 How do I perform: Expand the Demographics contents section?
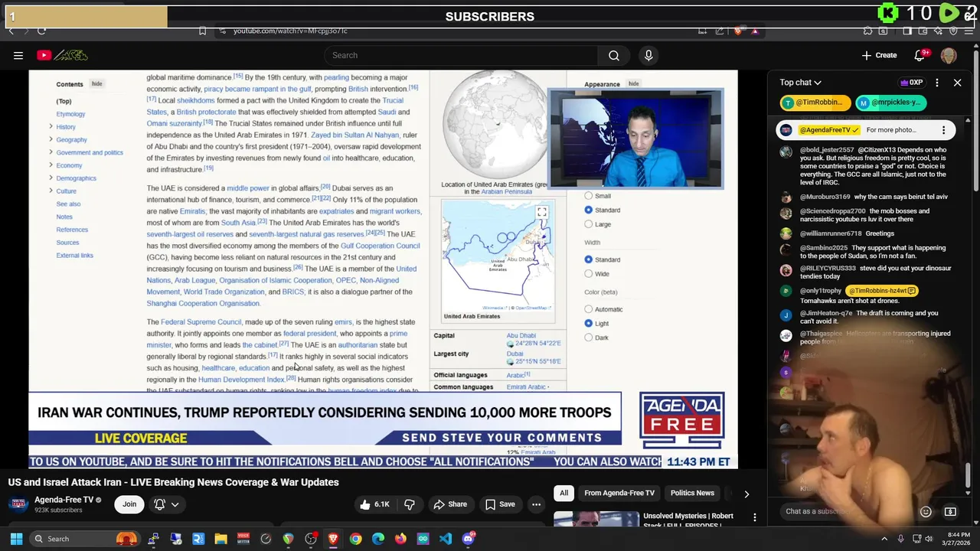51,178
